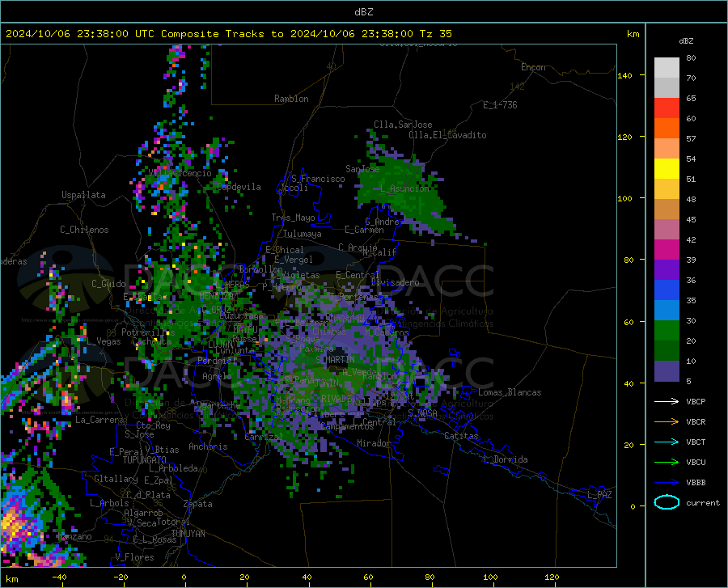Select the dark orange 57–60 dBZ swatch
This screenshot has height=588, width=728.
click(667, 129)
